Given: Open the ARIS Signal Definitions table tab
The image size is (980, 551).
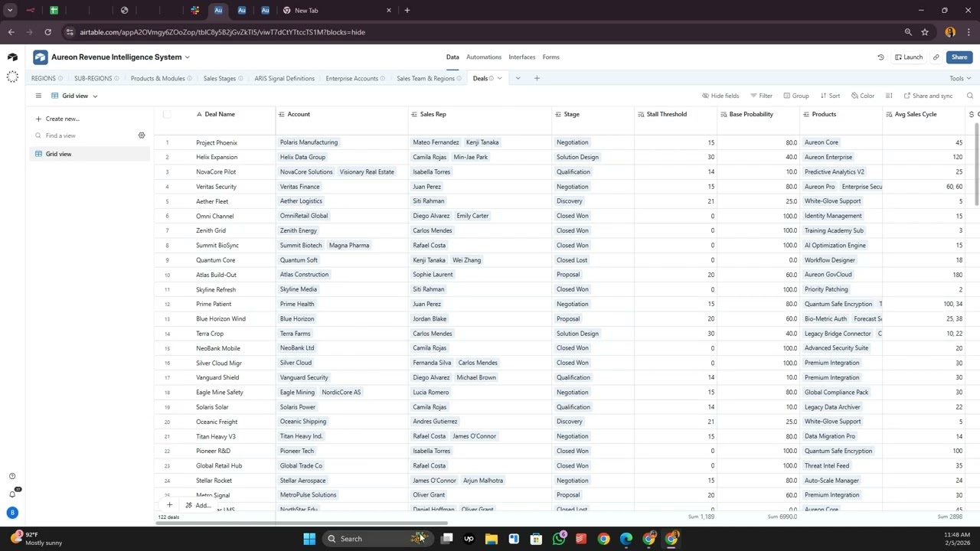Looking at the screenshot, I should point(284,78).
